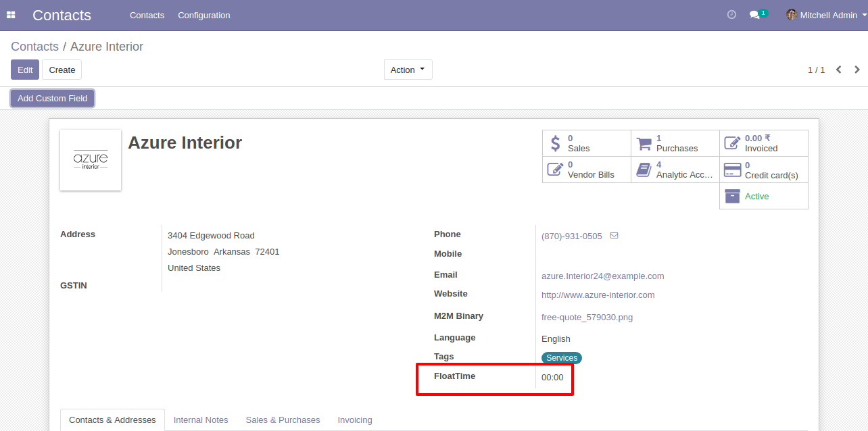Click the Contacts app title
Viewport: 868px width, 431px height.
coord(62,15)
